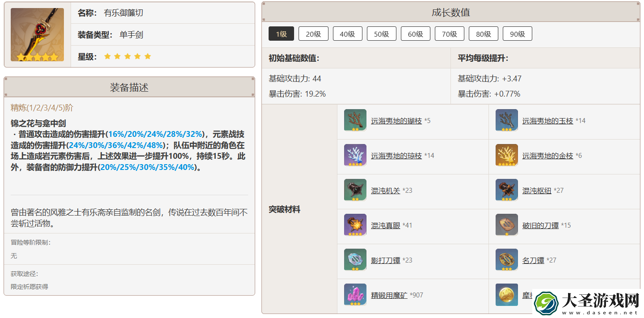Open the 远海夷地的琼枝 link
Screen dimensions: 644x318
coord(396,156)
